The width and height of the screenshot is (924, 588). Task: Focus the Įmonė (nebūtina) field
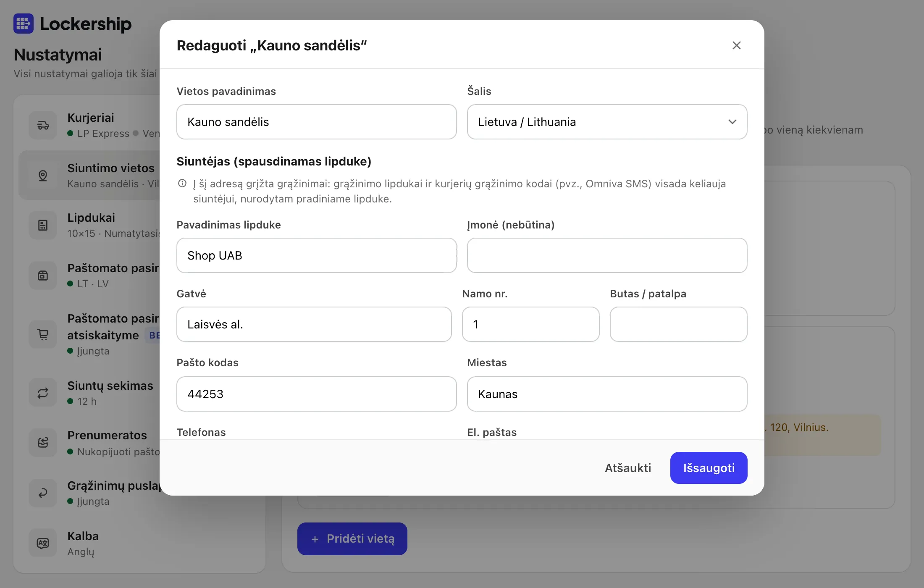[x=607, y=255]
